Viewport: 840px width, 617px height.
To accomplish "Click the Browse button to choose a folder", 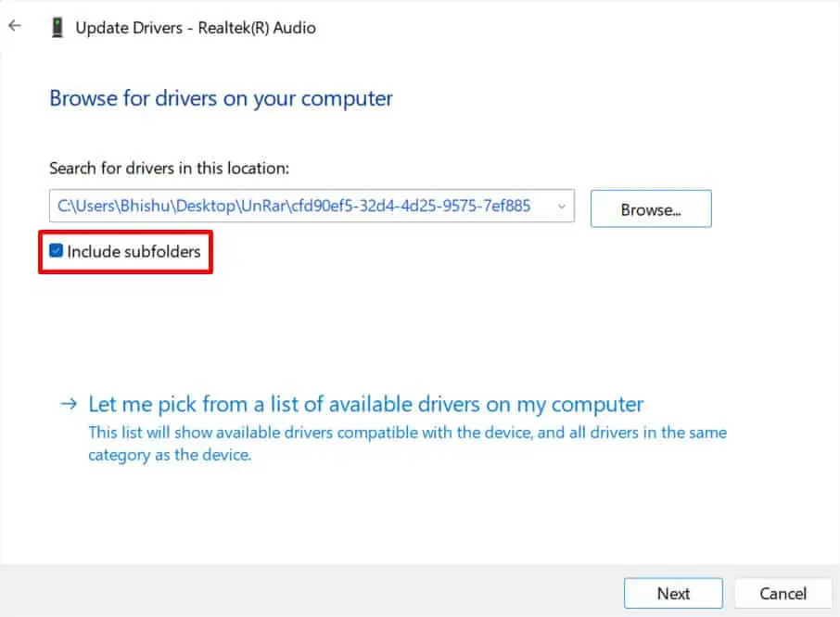I will point(650,208).
